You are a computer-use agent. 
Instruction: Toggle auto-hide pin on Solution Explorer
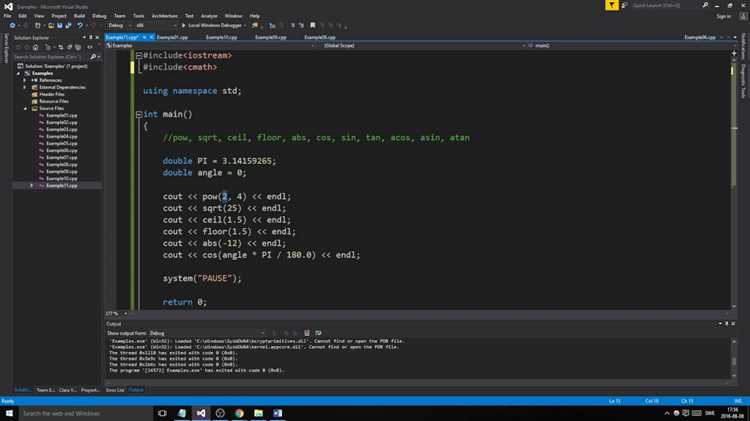pos(91,37)
